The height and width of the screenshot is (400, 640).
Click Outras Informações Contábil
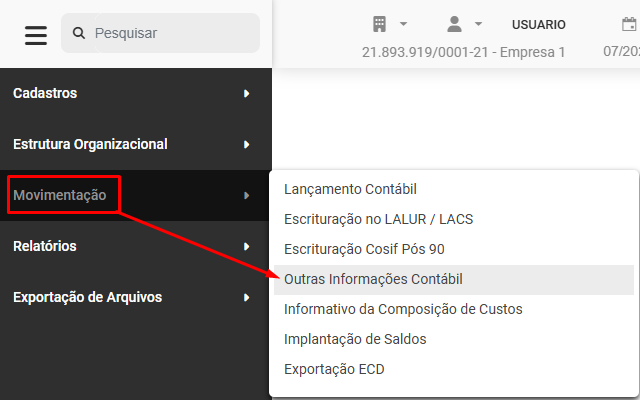click(x=373, y=279)
